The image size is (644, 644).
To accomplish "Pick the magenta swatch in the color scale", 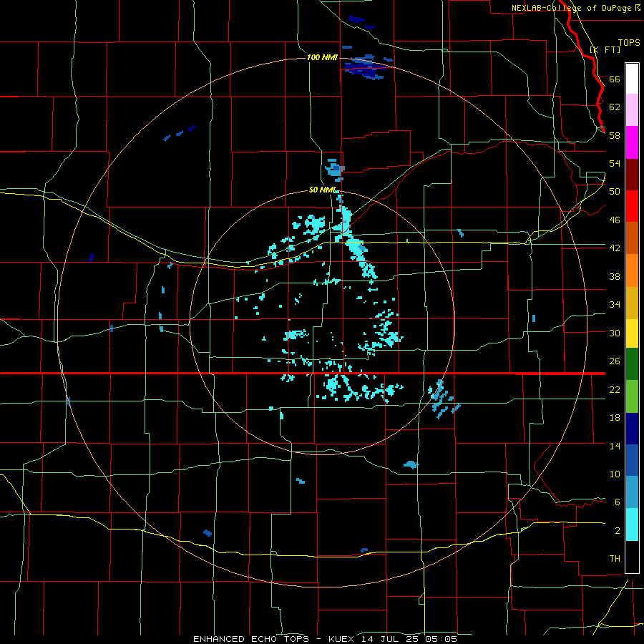I will (632, 142).
